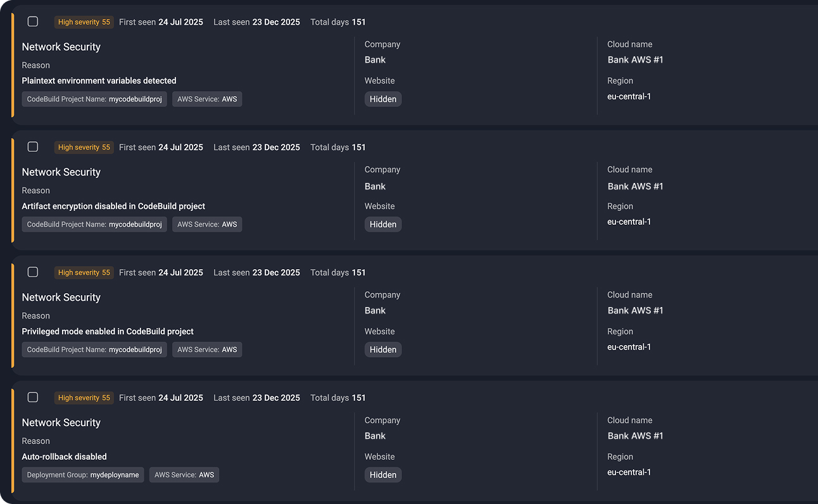818x504 pixels.
Task: Click High severity badge on Plaintext variables card
Action: tap(84, 22)
